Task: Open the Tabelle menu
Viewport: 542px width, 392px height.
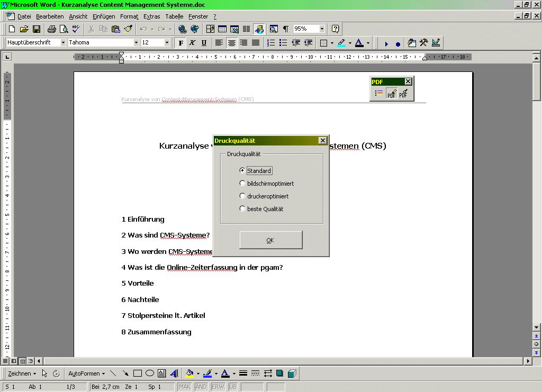Action: 174,16
